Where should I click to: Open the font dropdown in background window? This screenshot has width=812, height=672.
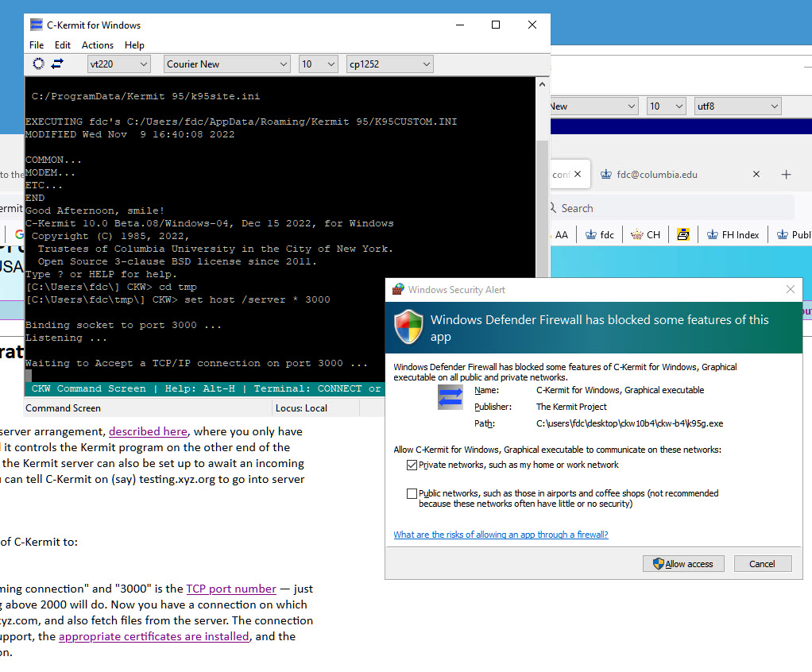tap(594, 106)
